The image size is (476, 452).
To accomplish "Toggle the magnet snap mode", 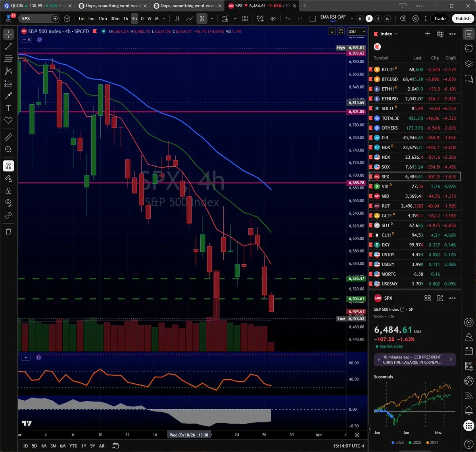I will [8, 166].
